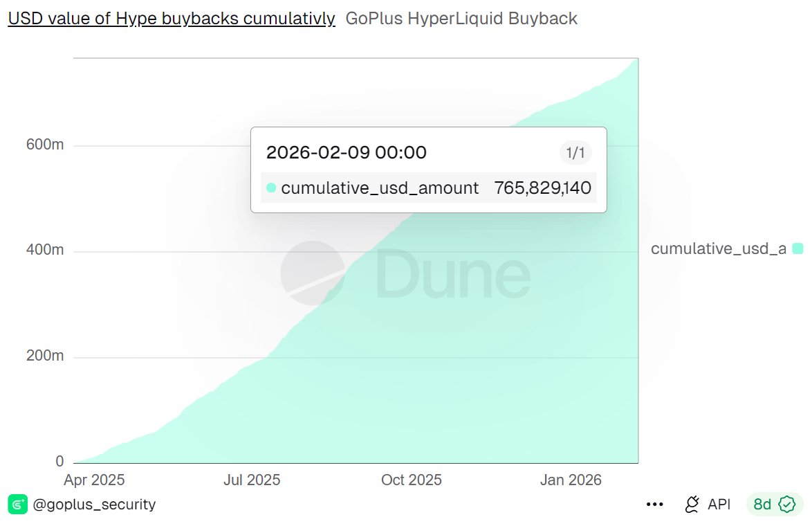Image resolution: width=812 pixels, height=526 pixels.
Task: Click the cumulative_usd_amount tooltip label
Action: pos(380,188)
